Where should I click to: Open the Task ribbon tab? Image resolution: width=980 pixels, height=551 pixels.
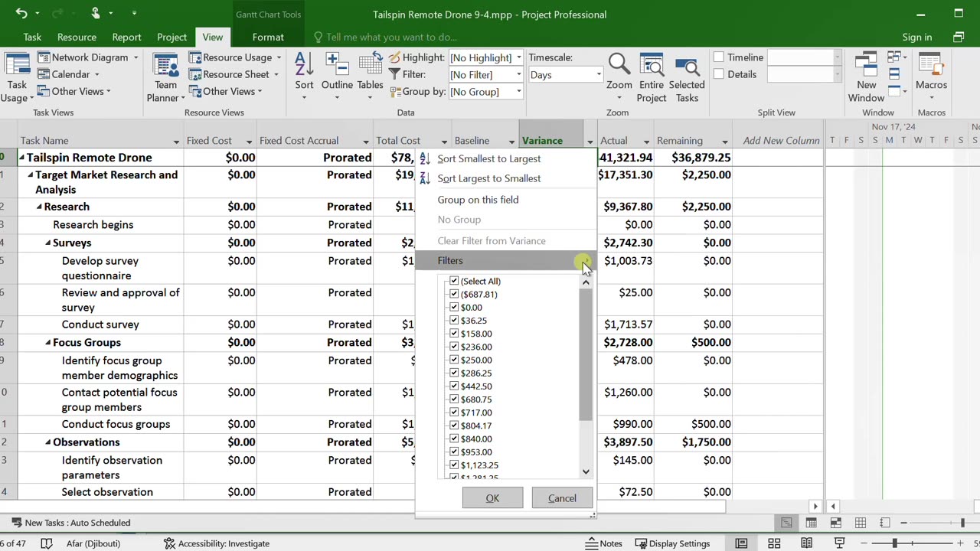point(32,37)
